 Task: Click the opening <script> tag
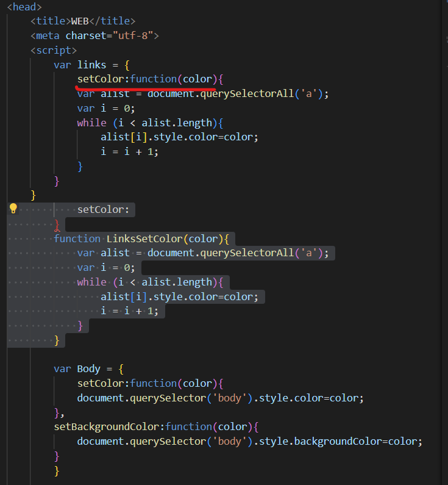click(54, 50)
